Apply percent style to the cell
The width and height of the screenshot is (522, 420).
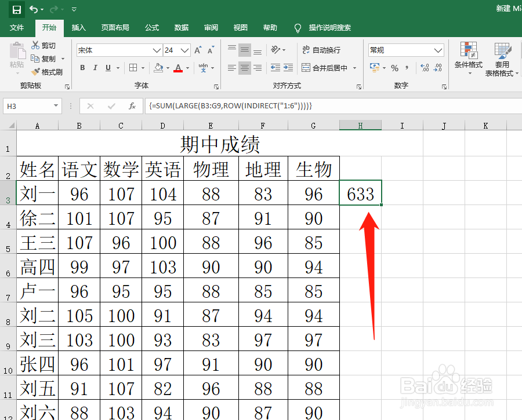pyautogui.click(x=394, y=68)
